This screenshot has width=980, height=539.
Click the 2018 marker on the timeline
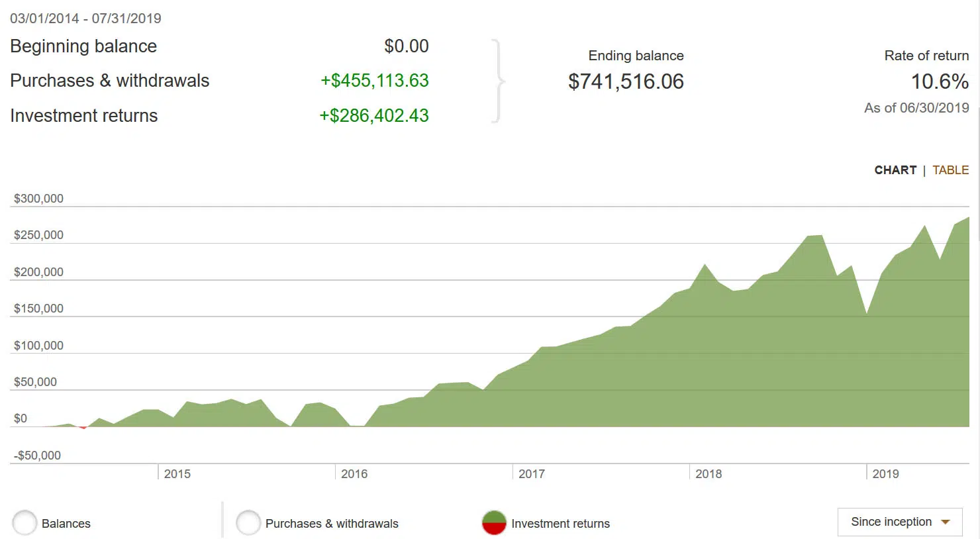coord(709,474)
